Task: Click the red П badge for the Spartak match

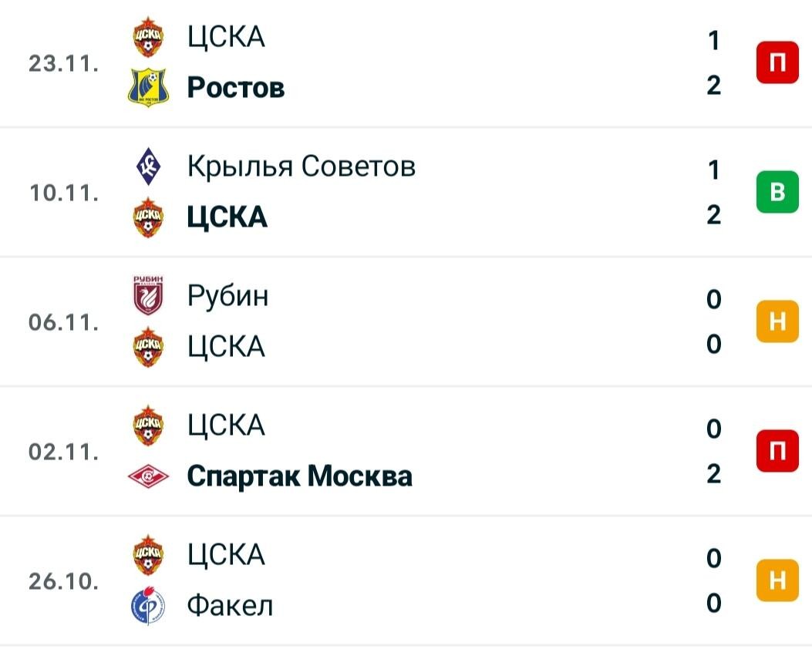Action: tap(777, 451)
